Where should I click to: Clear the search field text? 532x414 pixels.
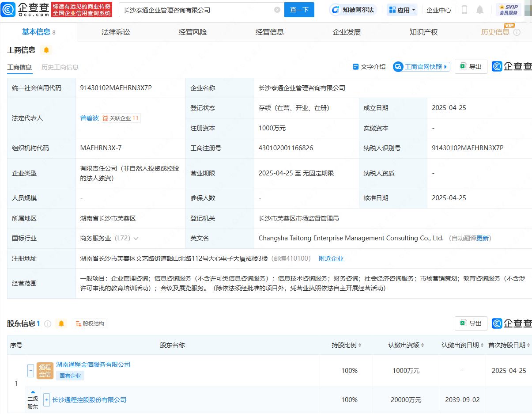[x=277, y=10]
